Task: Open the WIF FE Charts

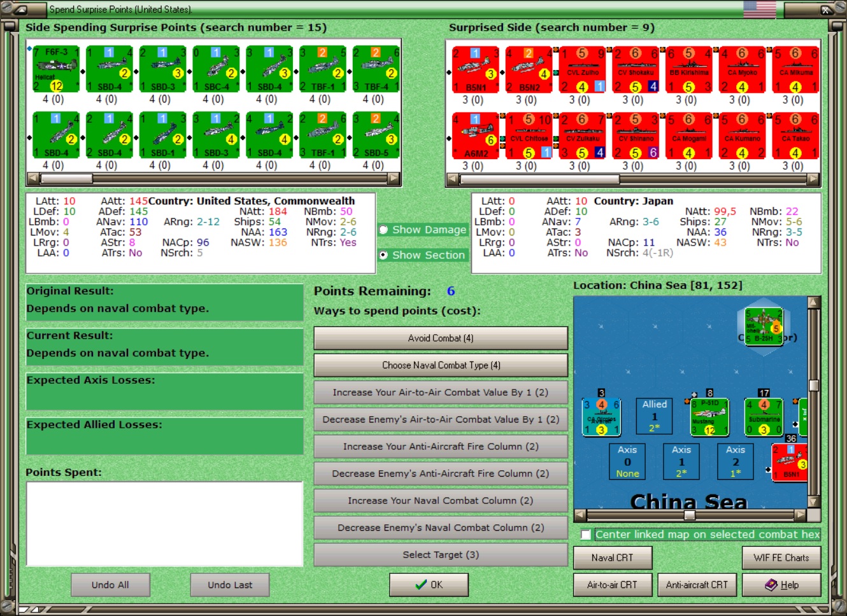Action: pos(781,558)
